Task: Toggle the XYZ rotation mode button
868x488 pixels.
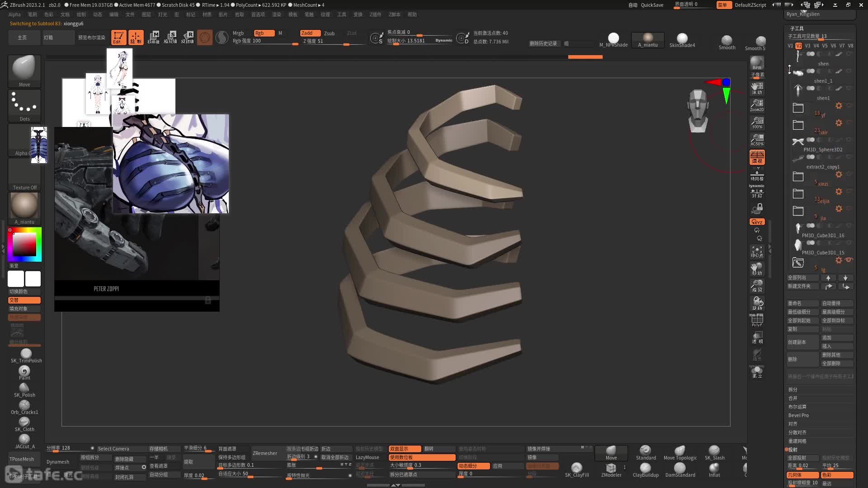Action: click(757, 222)
